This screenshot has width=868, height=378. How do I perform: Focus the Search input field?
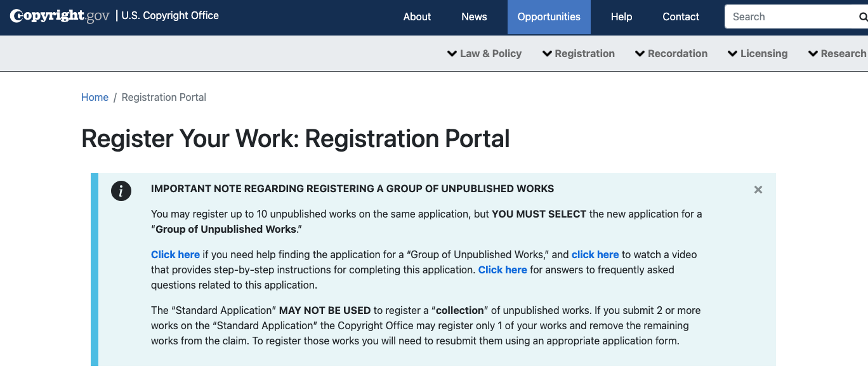point(790,17)
